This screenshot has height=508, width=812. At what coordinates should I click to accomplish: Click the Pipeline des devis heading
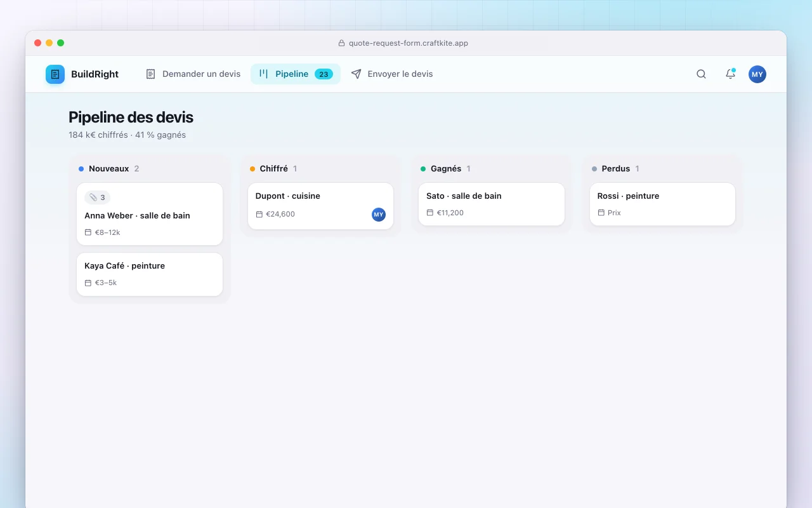point(131,117)
